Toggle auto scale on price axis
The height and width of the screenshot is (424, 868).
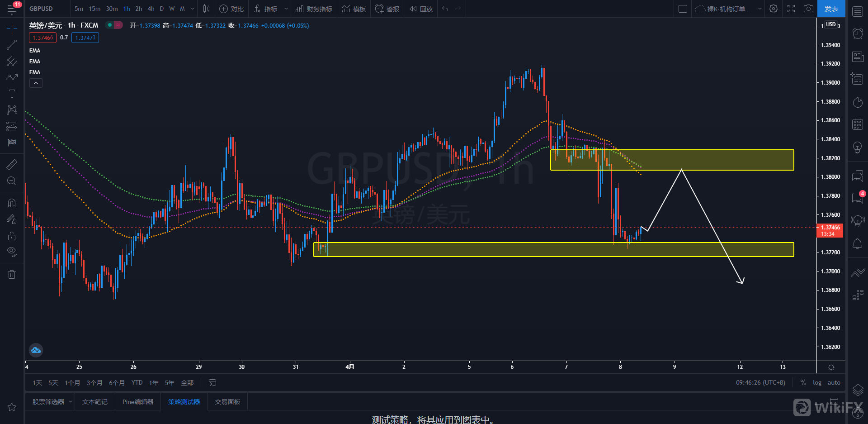[x=834, y=382]
